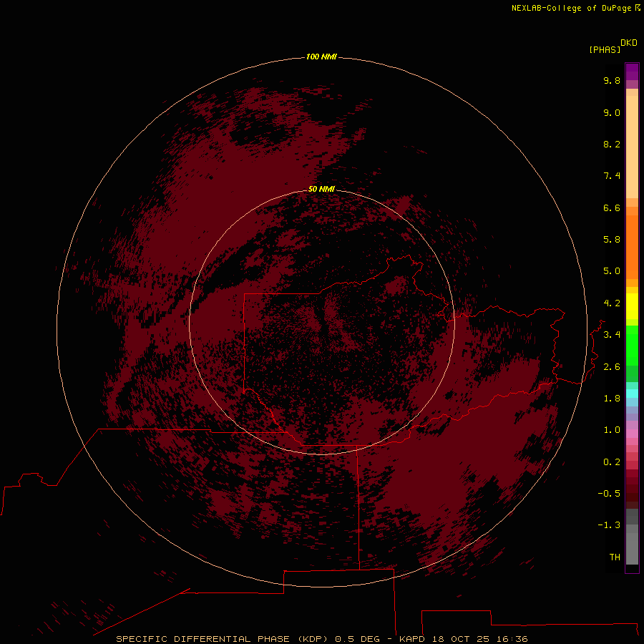The image size is (644, 644).
Task: Click the 5.0 legend value
Action: [612, 271]
